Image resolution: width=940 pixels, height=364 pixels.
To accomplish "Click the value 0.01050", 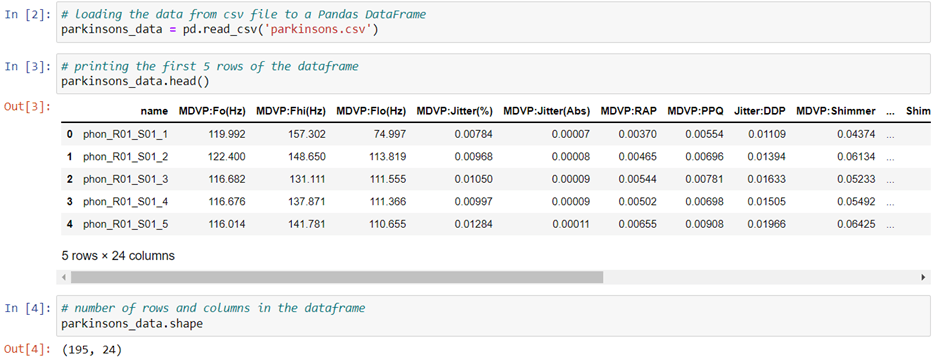I will click(x=474, y=179).
